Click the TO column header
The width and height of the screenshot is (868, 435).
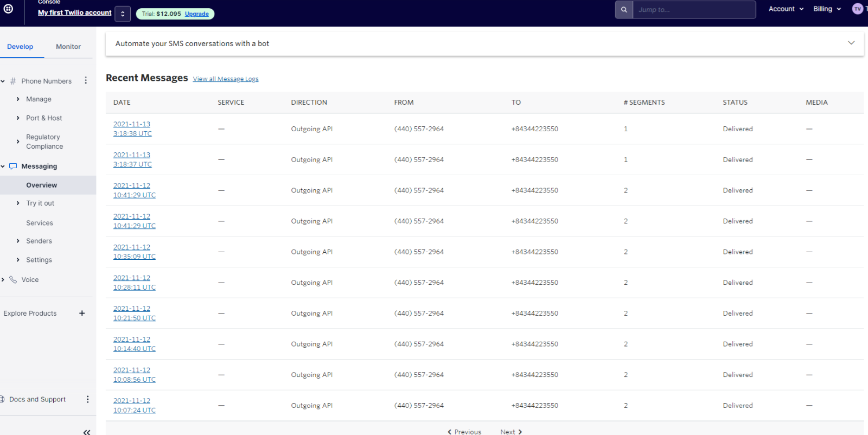pyautogui.click(x=516, y=102)
